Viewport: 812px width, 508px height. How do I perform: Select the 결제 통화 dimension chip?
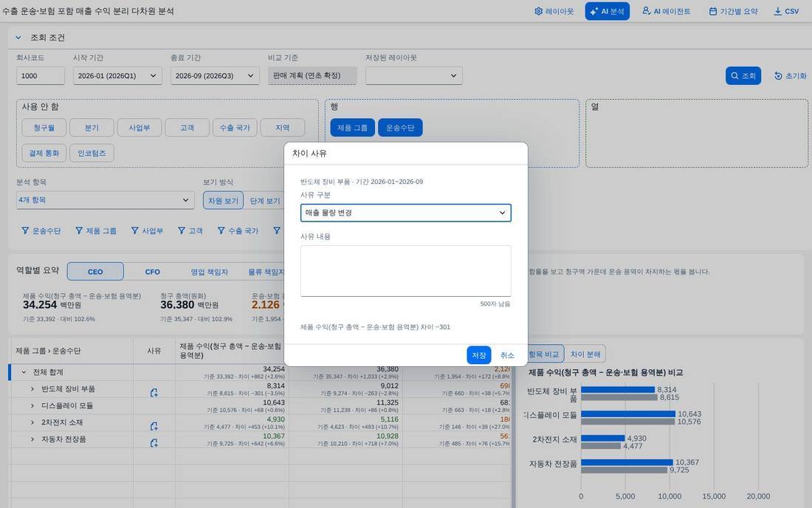(44, 153)
